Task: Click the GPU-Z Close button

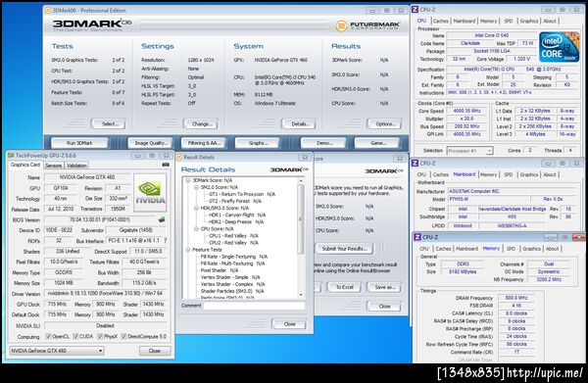Action: coord(155,351)
